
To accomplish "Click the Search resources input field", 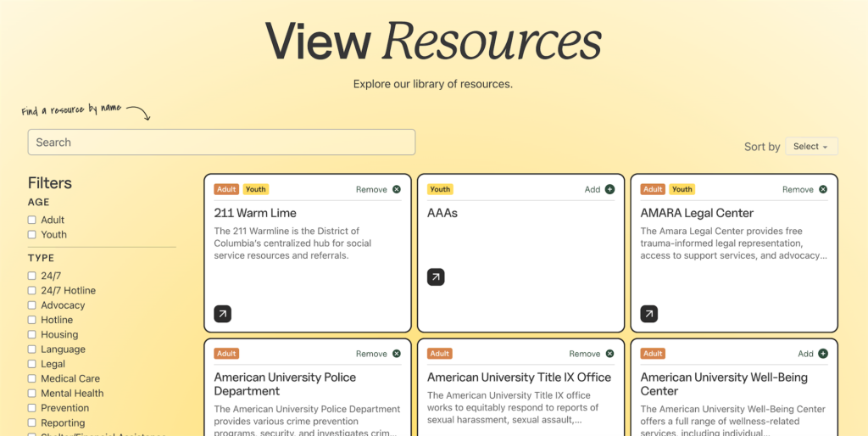I will point(221,143).
